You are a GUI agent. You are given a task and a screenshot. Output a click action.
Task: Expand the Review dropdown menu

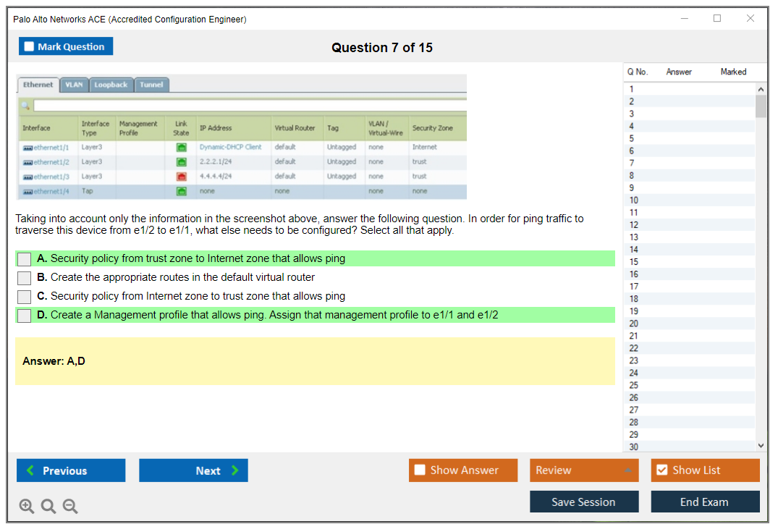pyautogui.click(x=583, y=470)
